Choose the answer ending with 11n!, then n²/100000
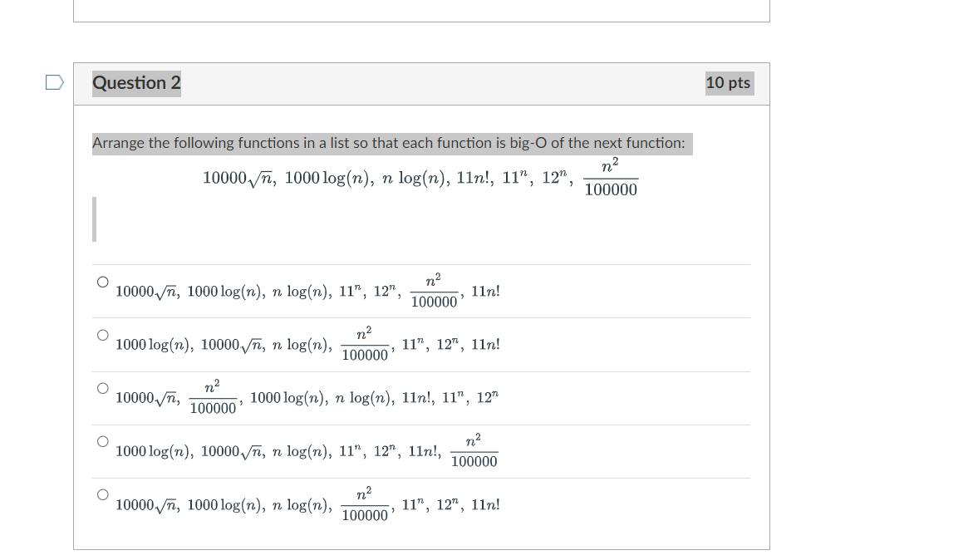The image size is (973, 560). [x=102, y=440]
